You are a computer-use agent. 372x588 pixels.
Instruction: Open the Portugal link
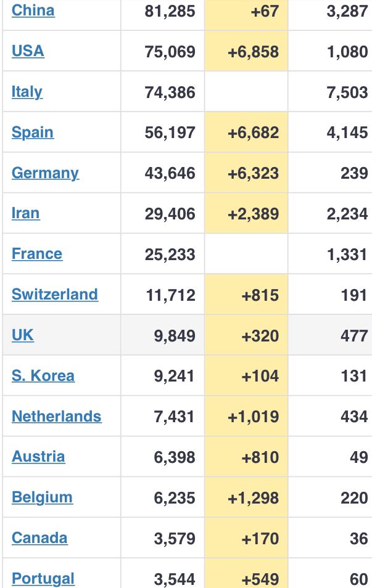[43, 579]
